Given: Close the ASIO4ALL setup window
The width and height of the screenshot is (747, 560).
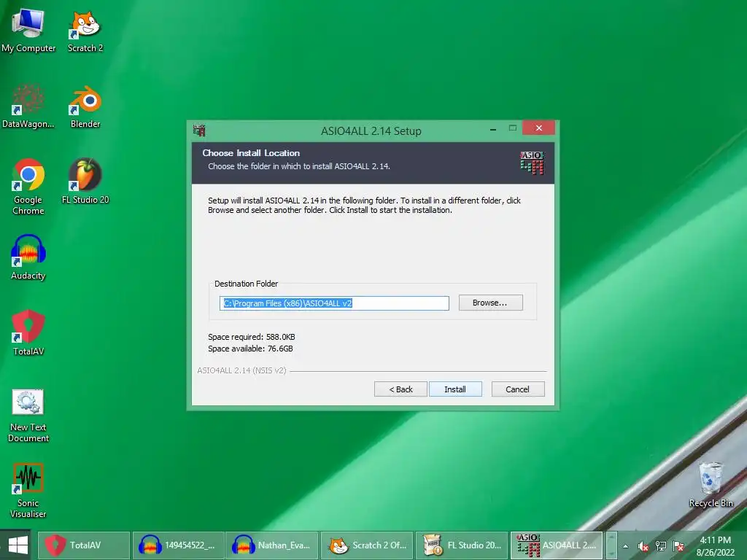Looking at the screenshot, I should pyautogui.click(x=538, y=128).
